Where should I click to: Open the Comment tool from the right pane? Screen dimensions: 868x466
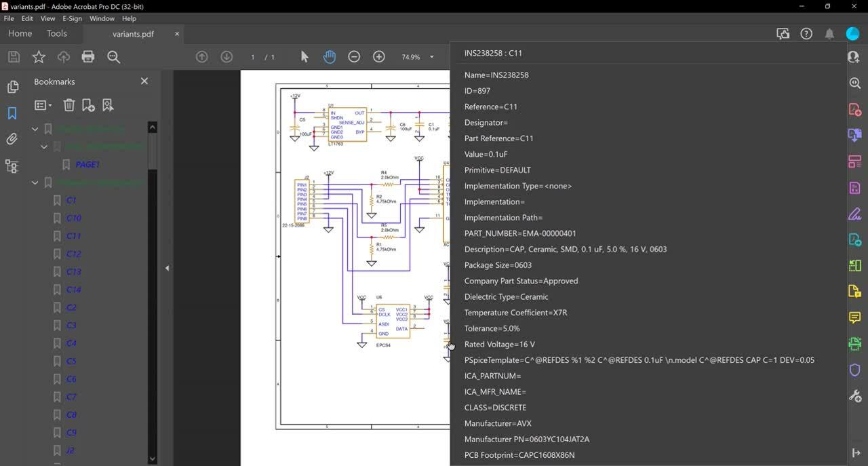[x=854, y=317]
